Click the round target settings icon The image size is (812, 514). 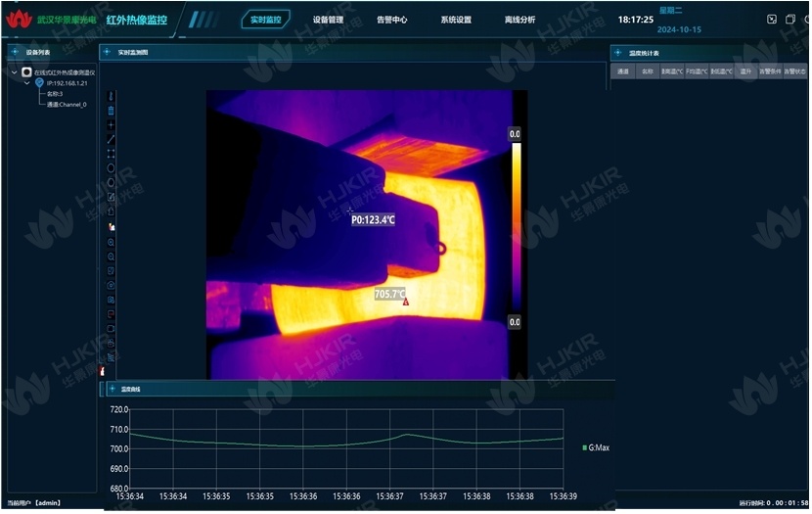(x=111, y=286)
